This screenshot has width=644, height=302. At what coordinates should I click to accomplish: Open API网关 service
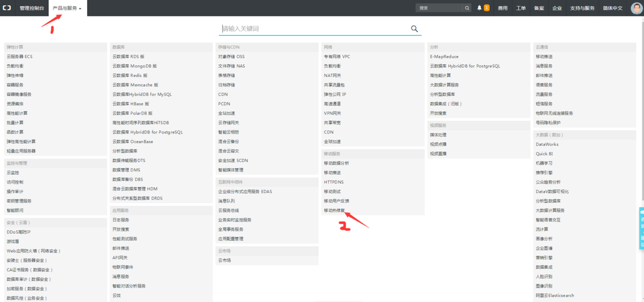120,258
